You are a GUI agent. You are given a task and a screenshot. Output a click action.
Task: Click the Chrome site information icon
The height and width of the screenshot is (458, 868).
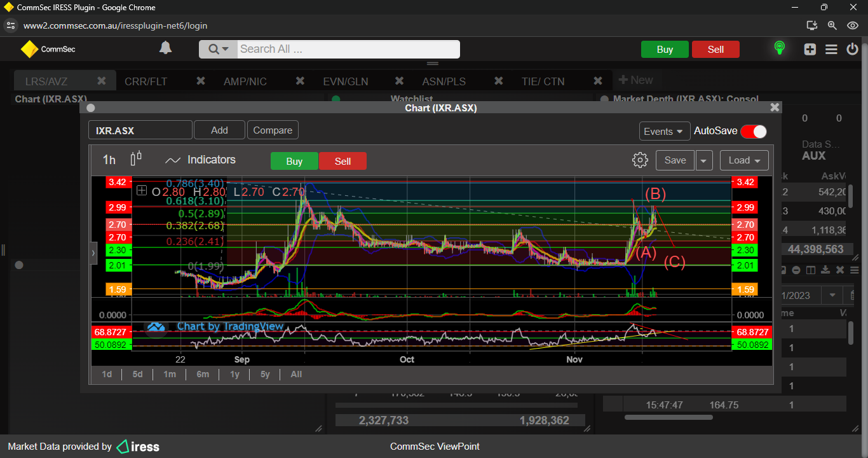tap(10, 25)
